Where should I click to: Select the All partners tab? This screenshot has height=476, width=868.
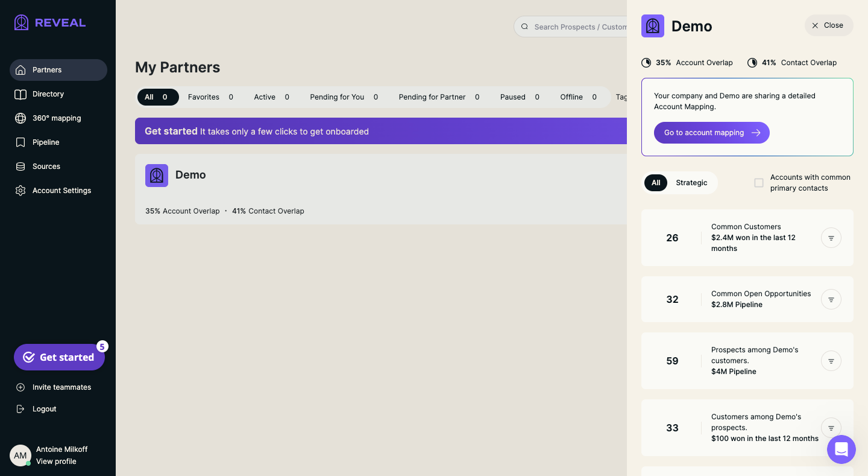pos(158,97)
